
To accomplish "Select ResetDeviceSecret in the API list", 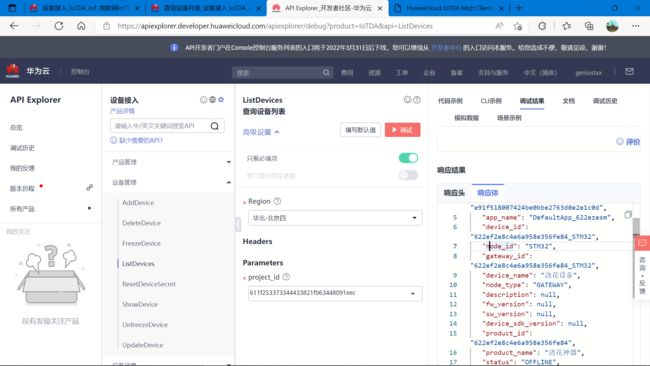I will tap(149, 284).
